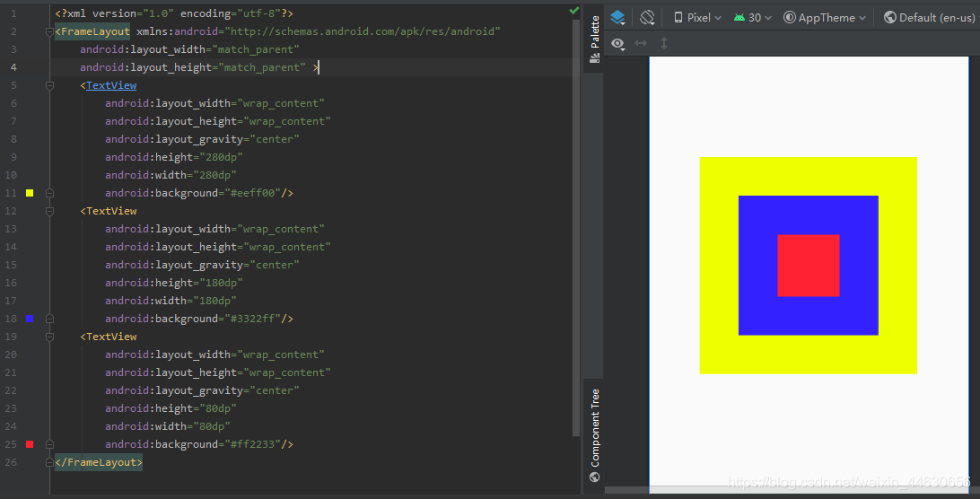Collapse the third TextView fold marker on line 19

49,337
